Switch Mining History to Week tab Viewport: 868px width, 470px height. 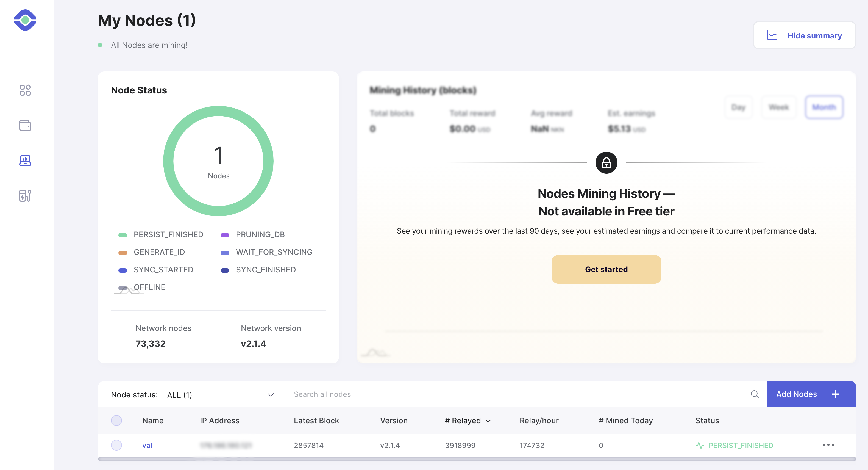pos(779,107)
